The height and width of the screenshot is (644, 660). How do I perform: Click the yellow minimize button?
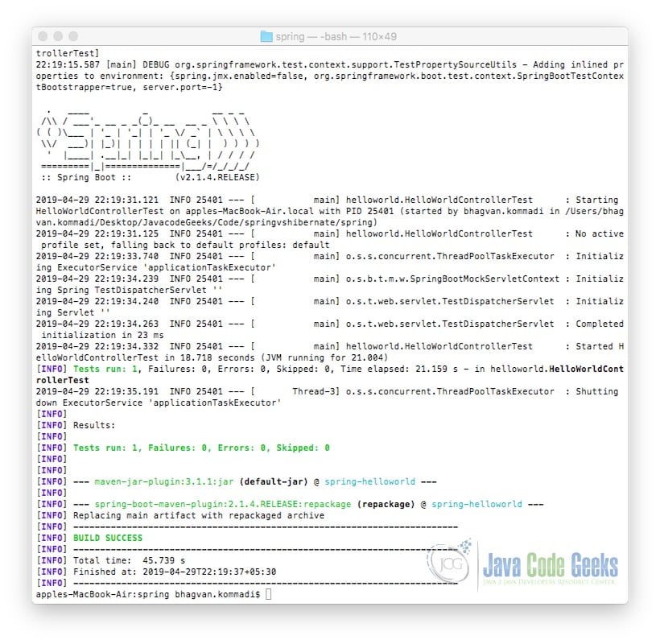(x=56, y=35)
